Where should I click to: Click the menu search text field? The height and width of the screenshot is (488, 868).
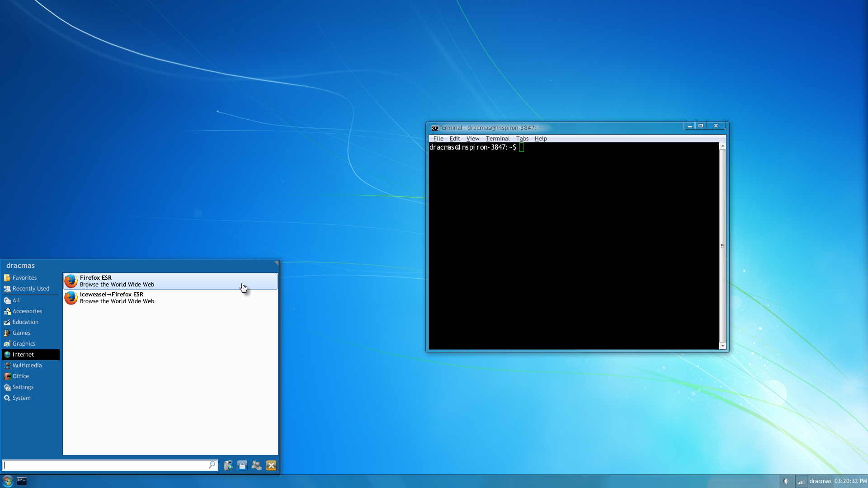[110, 465]
